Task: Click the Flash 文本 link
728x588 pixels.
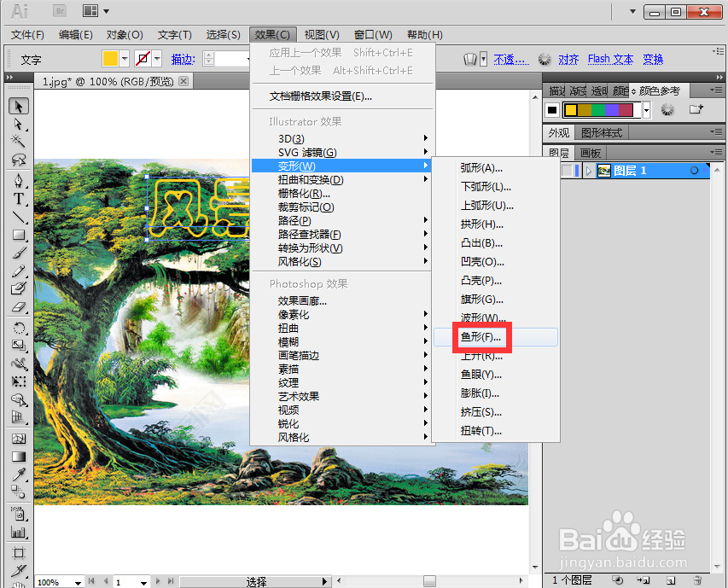Action: tap(610, 60)
